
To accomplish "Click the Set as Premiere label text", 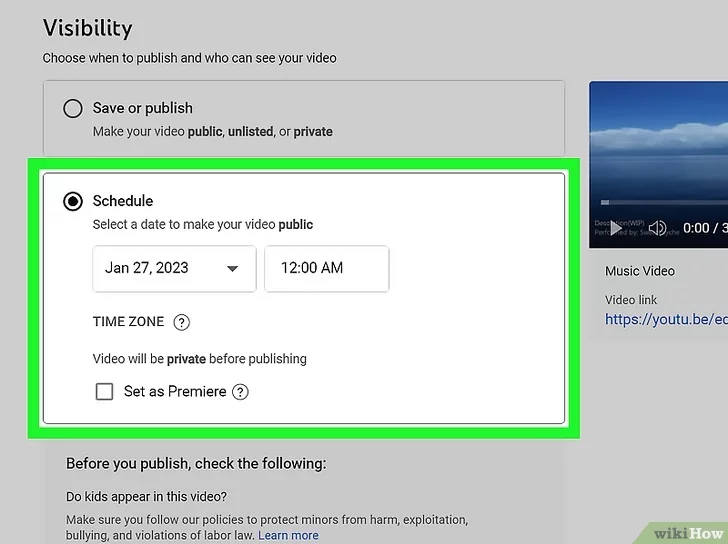I will (175, 392).
